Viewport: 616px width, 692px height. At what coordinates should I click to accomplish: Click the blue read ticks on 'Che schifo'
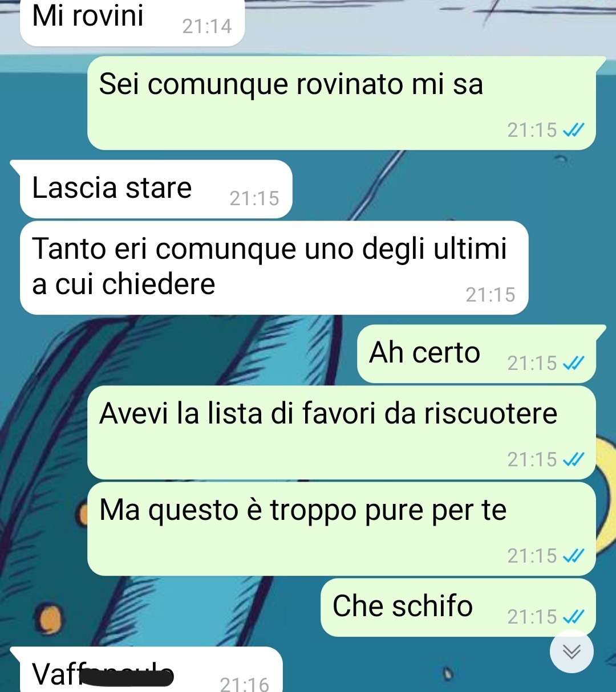click(x=573, y=617)
